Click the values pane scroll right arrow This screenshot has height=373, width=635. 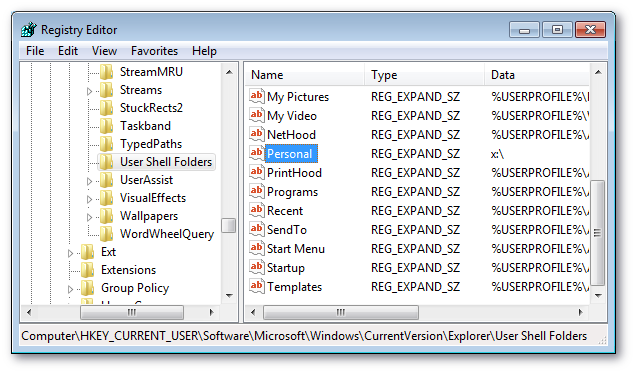581,312
